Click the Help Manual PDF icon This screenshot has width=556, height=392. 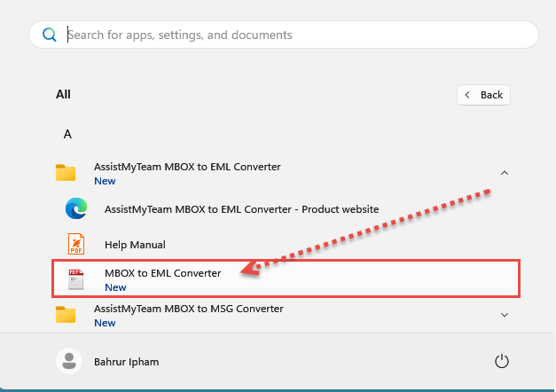(76, 244)
